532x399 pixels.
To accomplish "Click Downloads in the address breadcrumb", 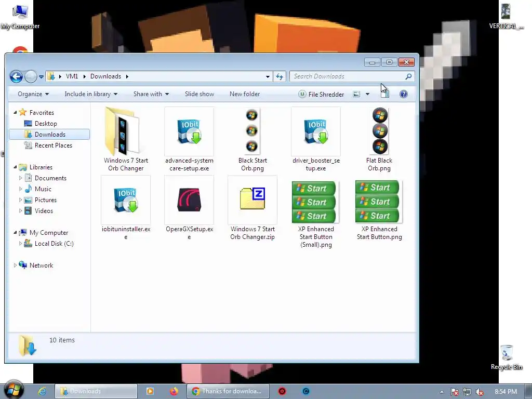I will point(105,76).
